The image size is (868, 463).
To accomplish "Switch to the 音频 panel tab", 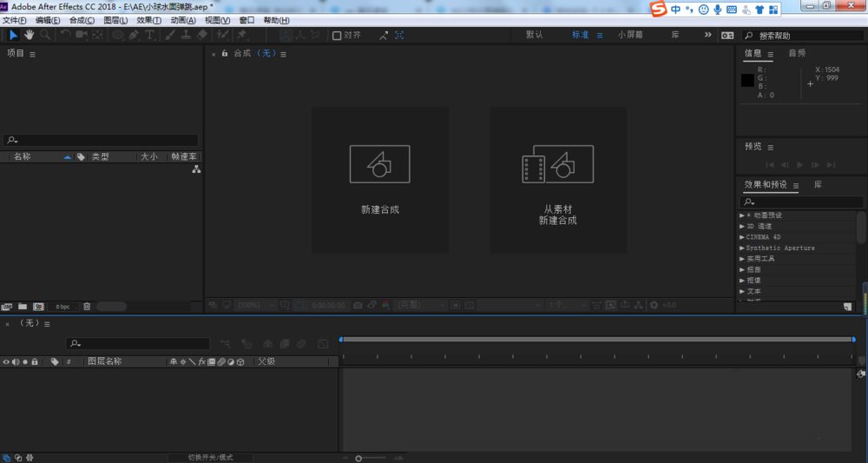I will pyautogui.click(x=796, y=53).
